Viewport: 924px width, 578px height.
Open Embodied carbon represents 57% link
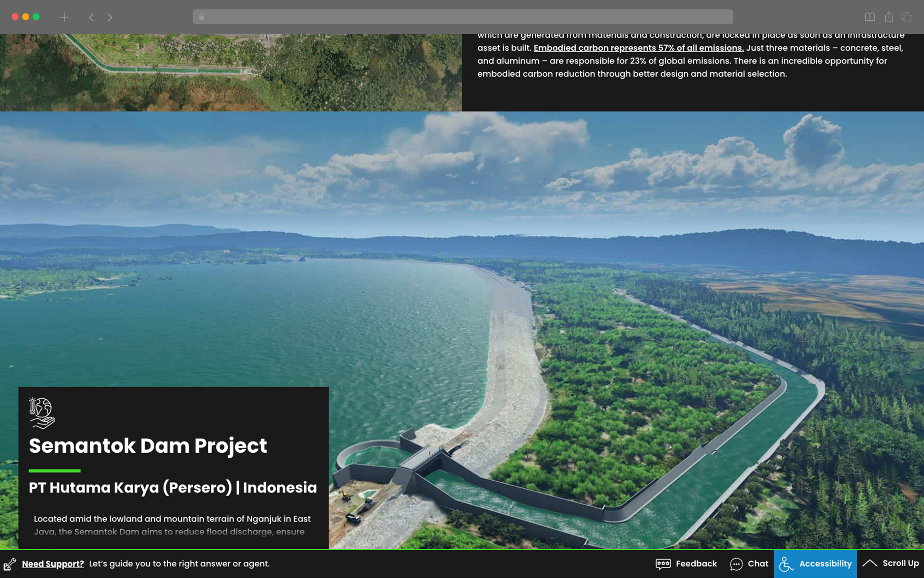tap(638, 48)
